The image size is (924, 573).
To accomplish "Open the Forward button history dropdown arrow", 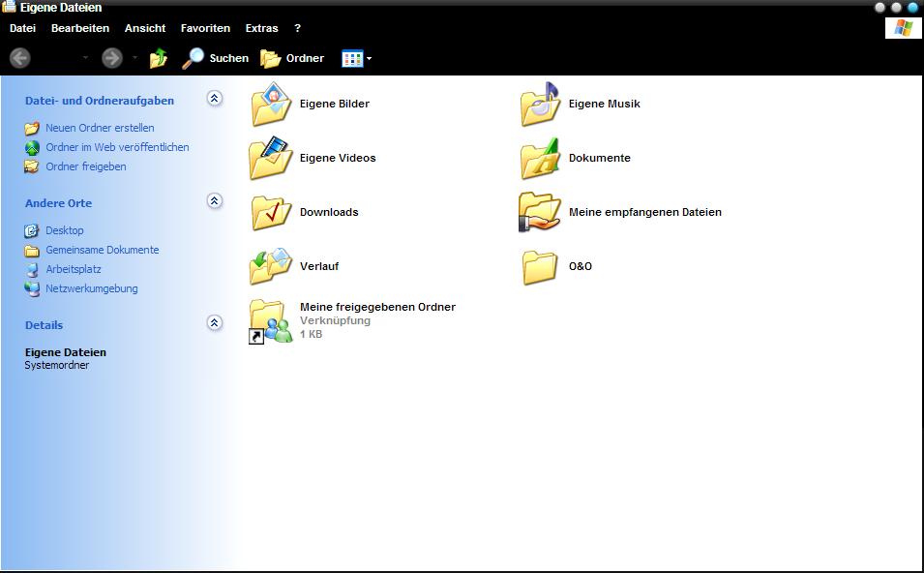I will (134, 58).
